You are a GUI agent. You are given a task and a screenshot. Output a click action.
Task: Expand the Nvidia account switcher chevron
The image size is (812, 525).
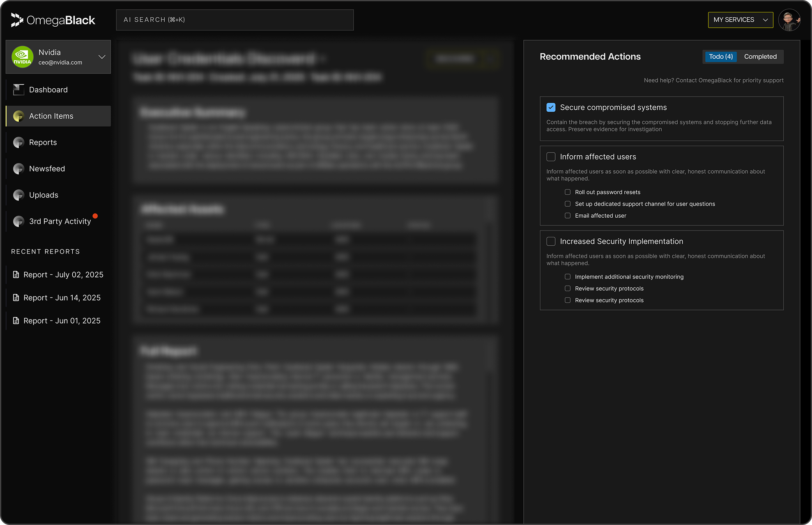coord(102,57)
